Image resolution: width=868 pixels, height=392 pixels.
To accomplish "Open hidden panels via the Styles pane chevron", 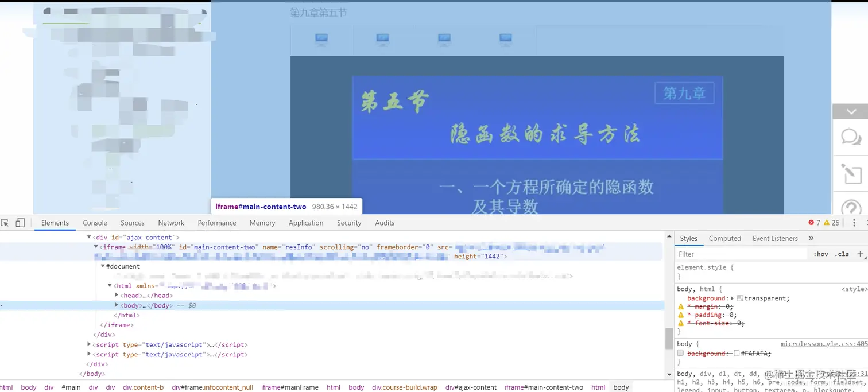I will click(811, 238).
